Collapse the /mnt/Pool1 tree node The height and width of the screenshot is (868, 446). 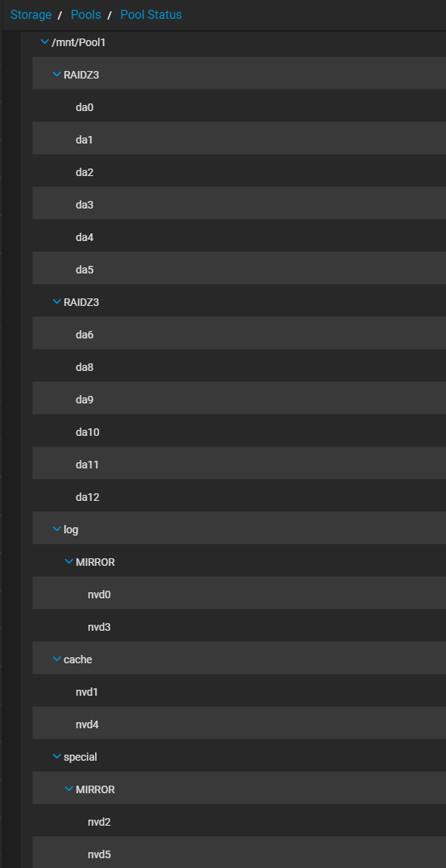tap(45, 42)
